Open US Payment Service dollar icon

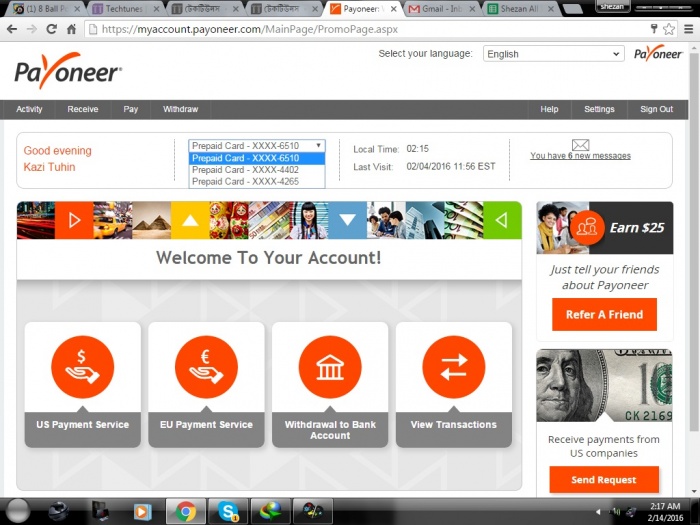tap(83, 367)
